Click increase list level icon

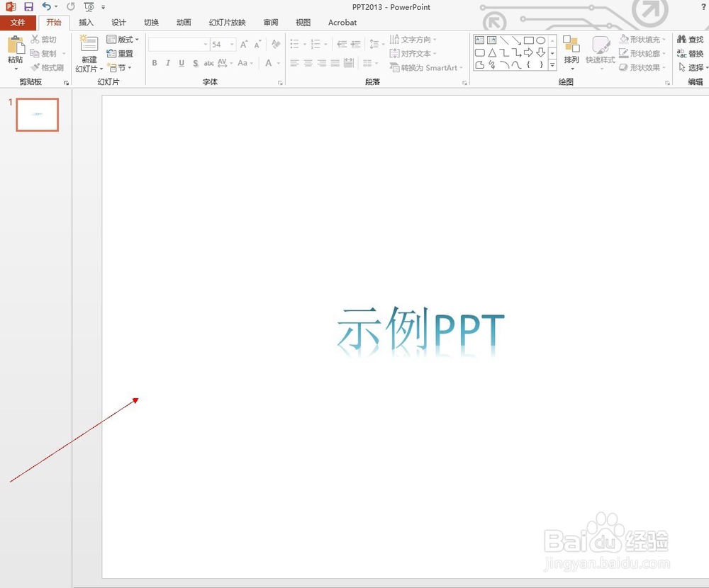(x=356, y=45)
